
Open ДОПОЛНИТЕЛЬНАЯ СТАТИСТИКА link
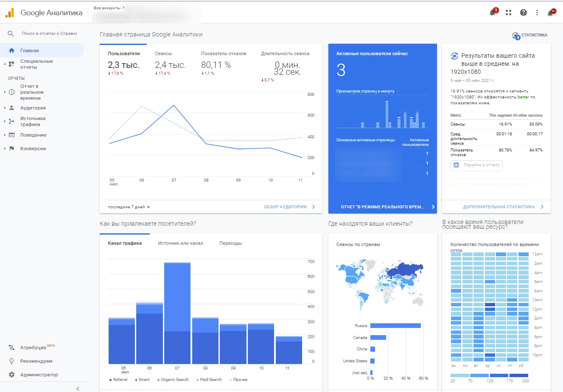coord(503,207)
